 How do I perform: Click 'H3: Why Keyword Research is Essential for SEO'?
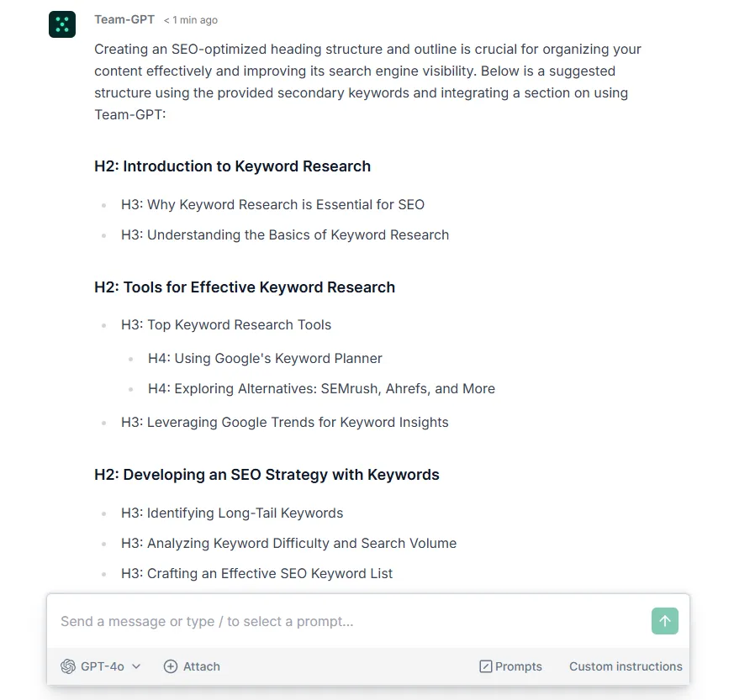click(x=272, y=204)
